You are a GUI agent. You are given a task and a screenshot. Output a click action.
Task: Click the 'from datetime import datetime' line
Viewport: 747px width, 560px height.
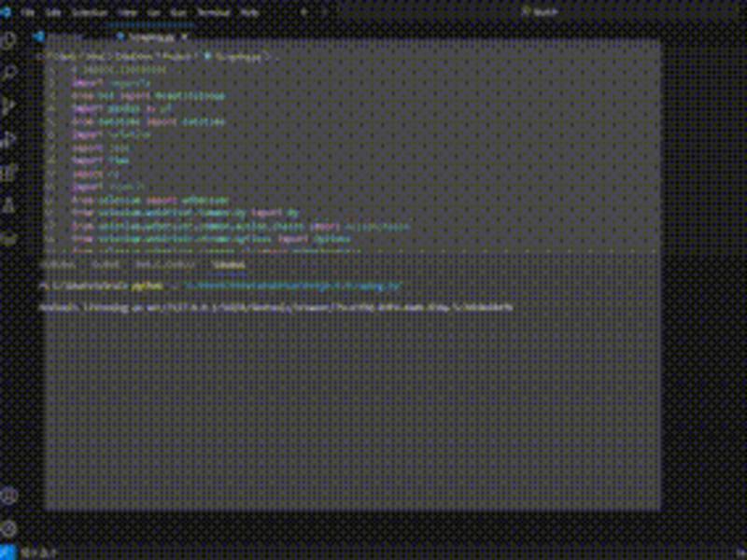click(148, 122)
